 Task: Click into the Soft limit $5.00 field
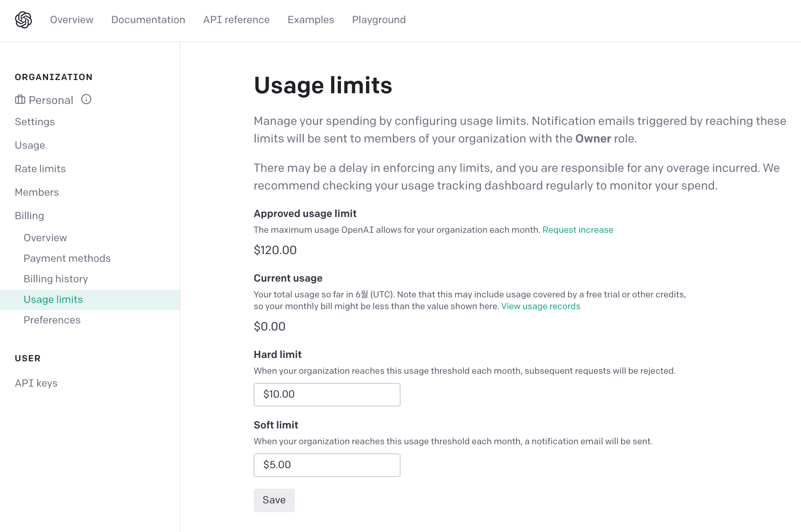click(327, 465)
